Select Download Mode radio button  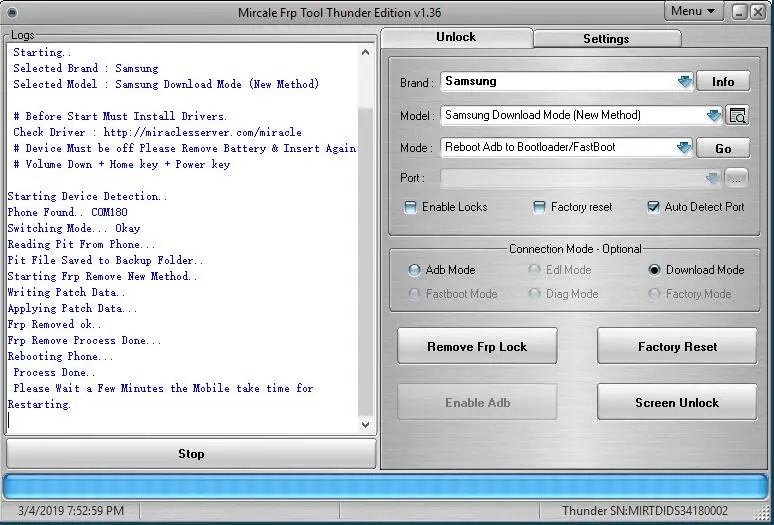[654, 270]
